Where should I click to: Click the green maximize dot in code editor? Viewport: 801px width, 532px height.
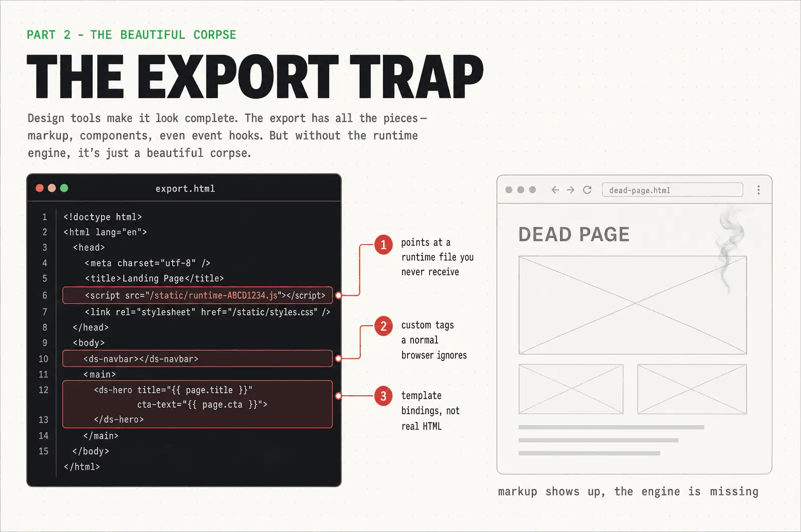(x=64, y=188)
